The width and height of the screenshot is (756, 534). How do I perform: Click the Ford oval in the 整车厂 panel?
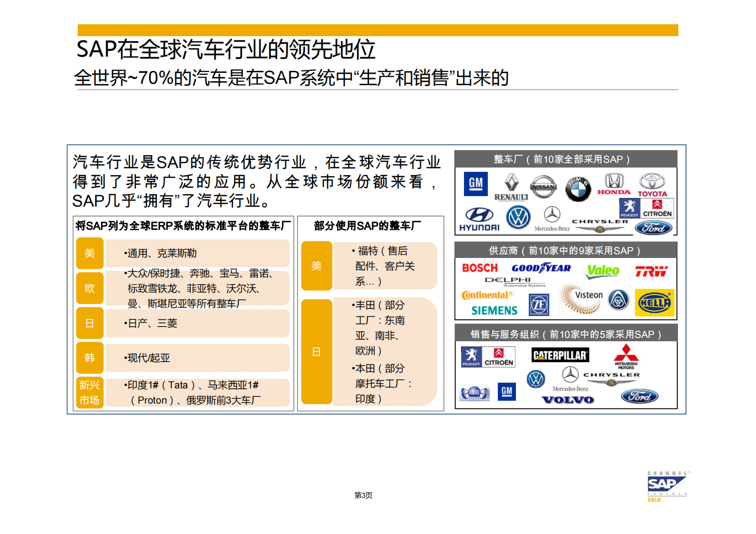tap(654, 228)
